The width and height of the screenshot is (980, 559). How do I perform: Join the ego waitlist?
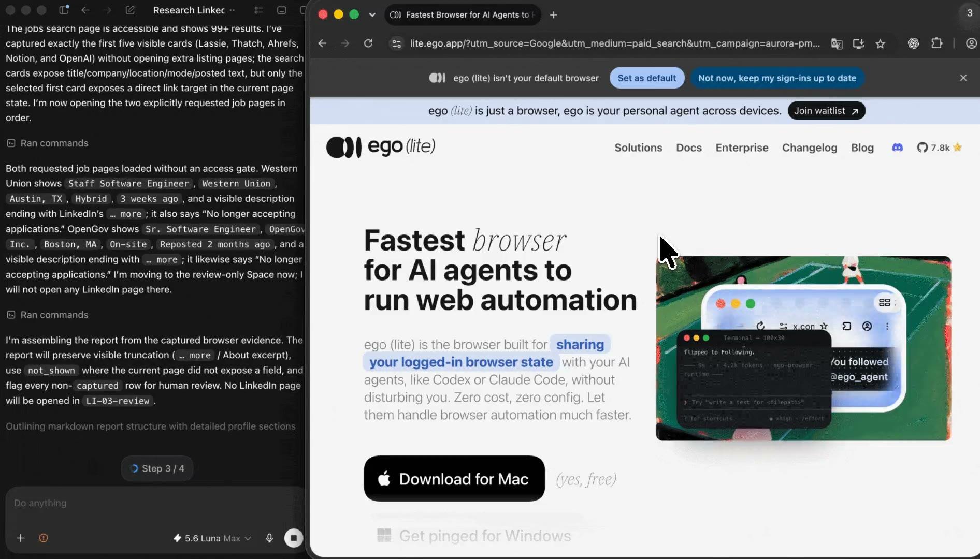[x=826, y=111]
